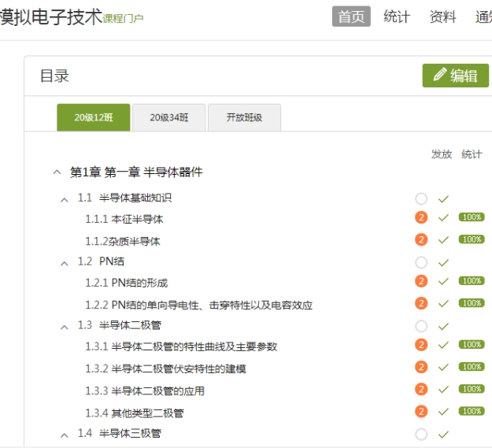492x448 pixels.
Task: Click green checkmark in 1.1.2杂质半导体 row
Action: point(443,240)
